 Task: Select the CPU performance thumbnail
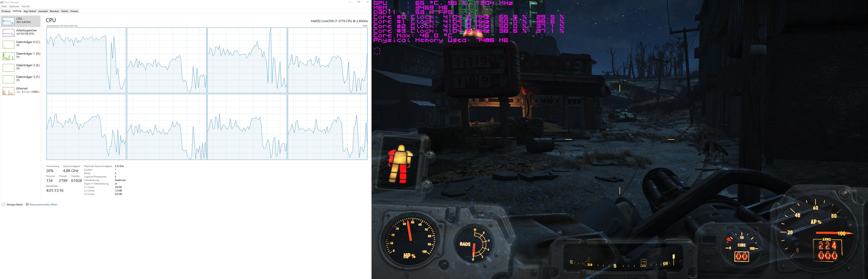click(x=8, y=21)
